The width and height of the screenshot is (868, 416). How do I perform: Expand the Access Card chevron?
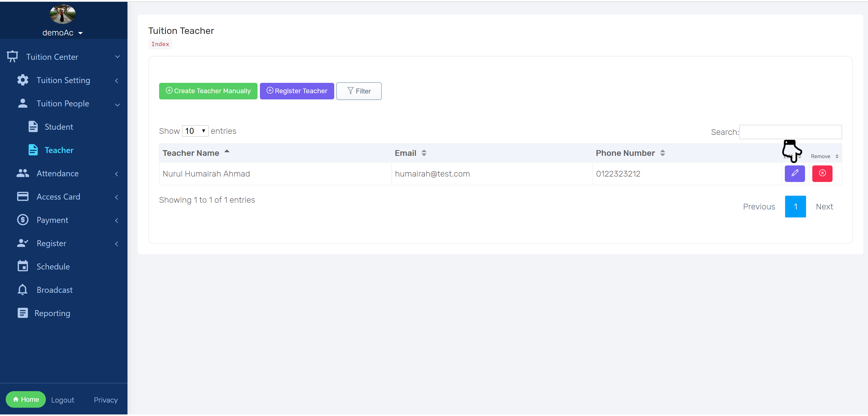click(x=117, y=197)
